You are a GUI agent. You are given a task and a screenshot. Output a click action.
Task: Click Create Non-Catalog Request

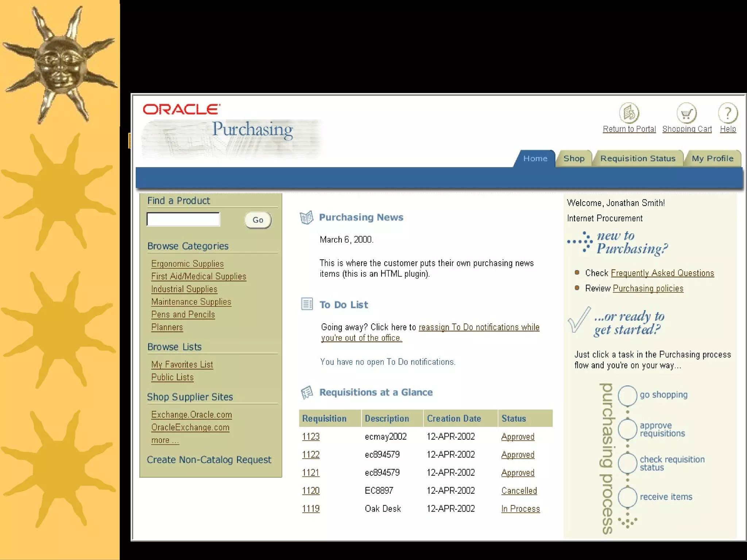click(x=209, y=460)
